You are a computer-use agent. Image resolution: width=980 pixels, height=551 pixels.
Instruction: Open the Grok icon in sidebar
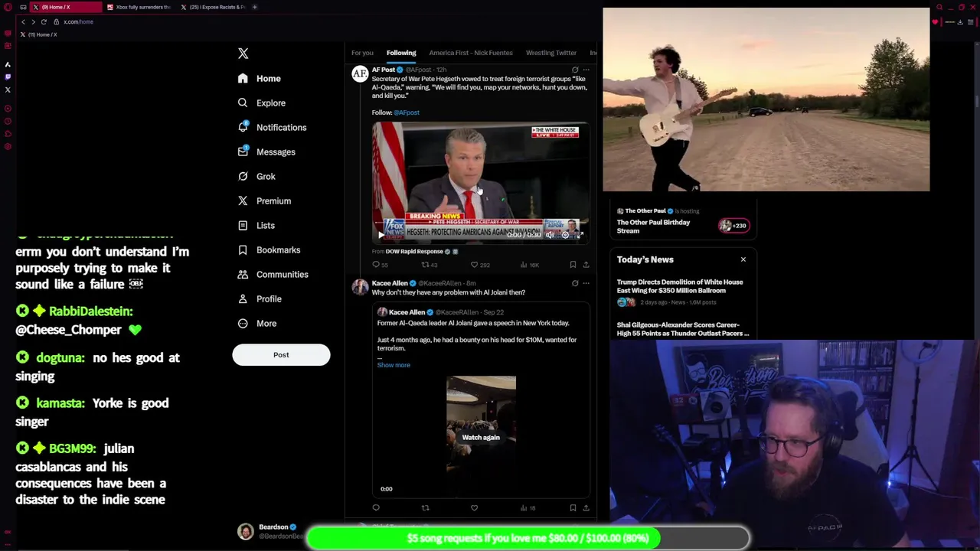pyautogui.click(x=243, y=176)
